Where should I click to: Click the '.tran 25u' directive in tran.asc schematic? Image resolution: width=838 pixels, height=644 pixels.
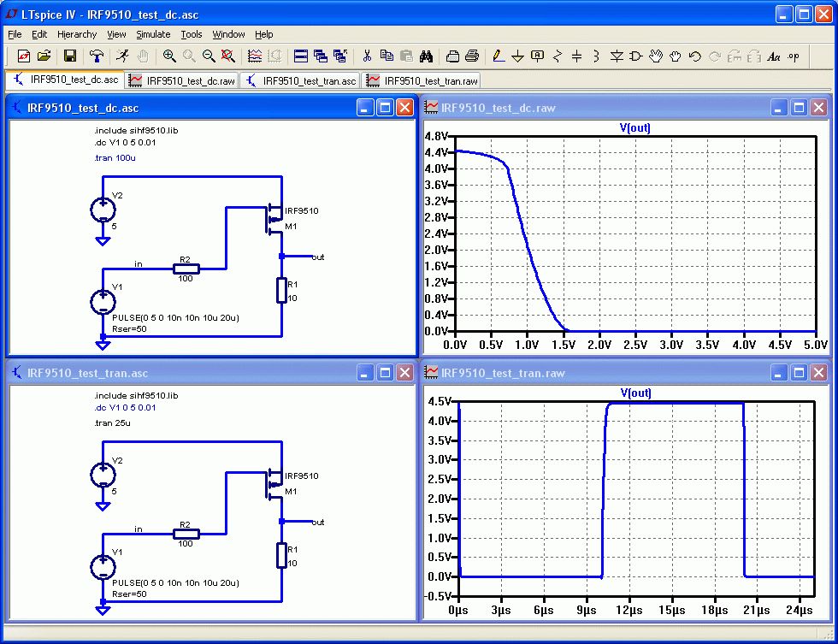(x=112, y=422)
